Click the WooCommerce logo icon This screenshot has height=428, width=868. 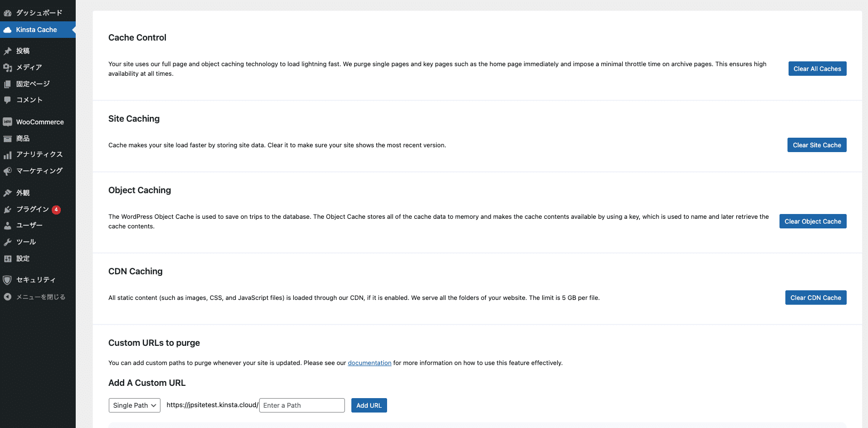point(7,122)
